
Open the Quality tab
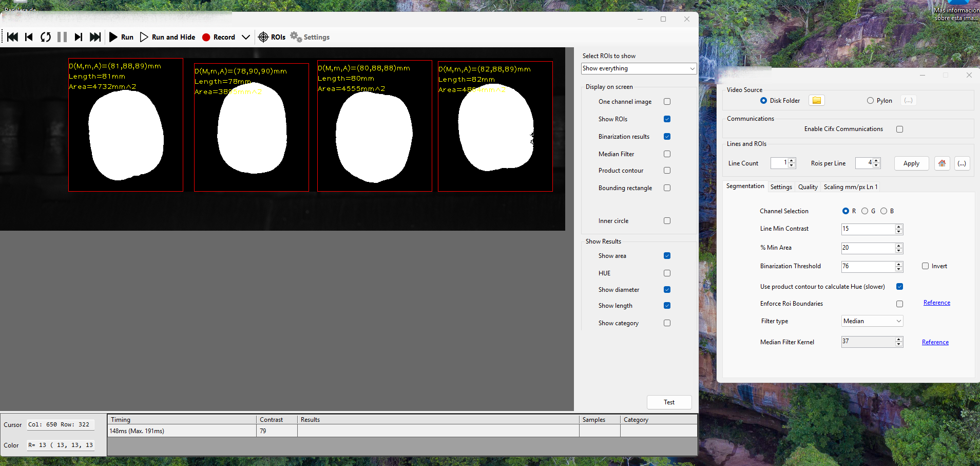[x=808, y=187]
